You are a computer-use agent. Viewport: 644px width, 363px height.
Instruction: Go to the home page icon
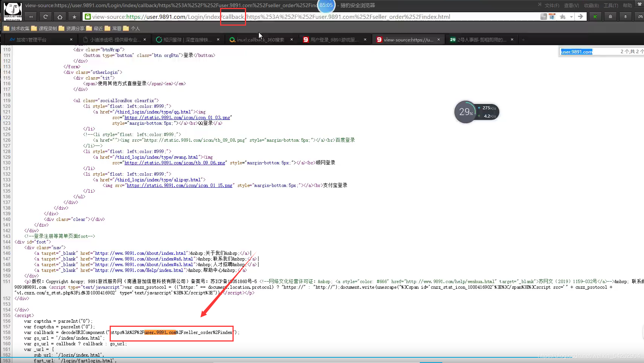(x=60, y=17)
